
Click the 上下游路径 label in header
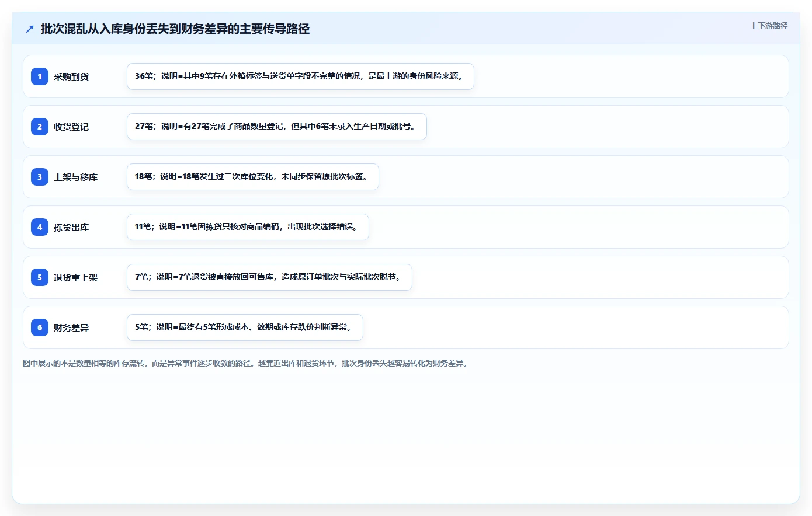769,26
